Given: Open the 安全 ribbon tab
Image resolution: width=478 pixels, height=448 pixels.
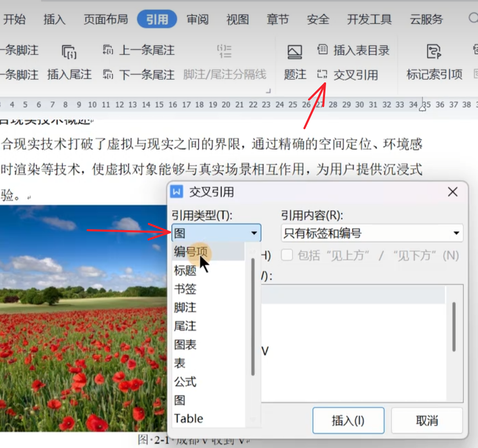Looking at the screenshot, I should click(x=318, y=20).
